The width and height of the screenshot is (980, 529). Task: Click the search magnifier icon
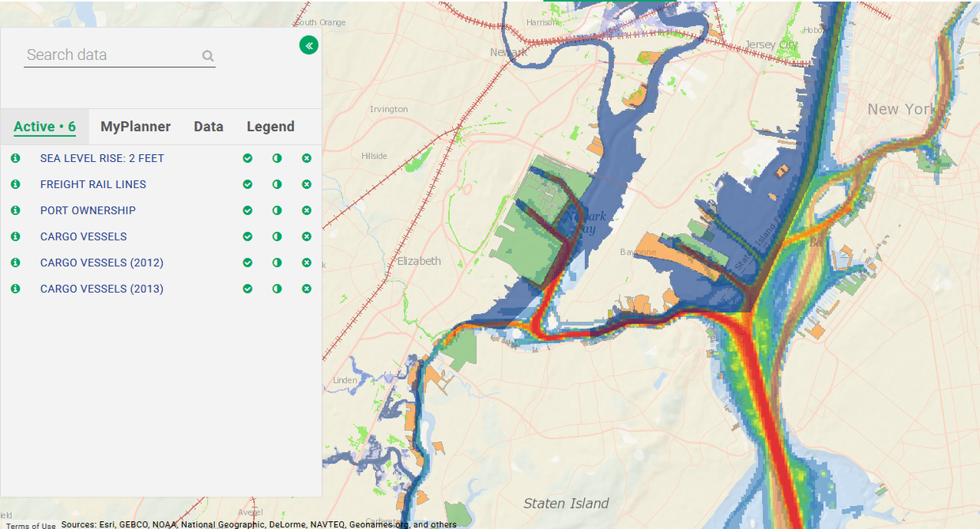coord(208,56)
